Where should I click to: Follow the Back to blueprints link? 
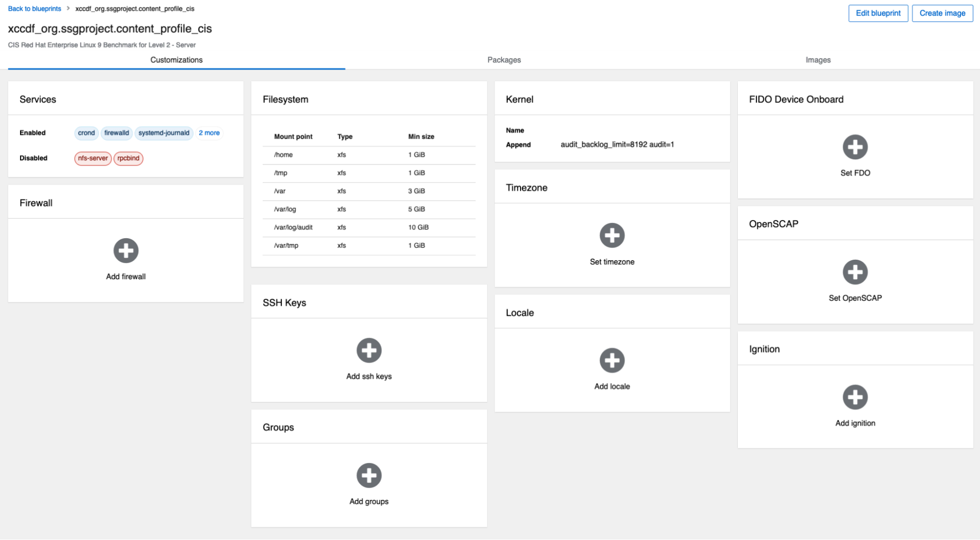click(x=34, y=9)
